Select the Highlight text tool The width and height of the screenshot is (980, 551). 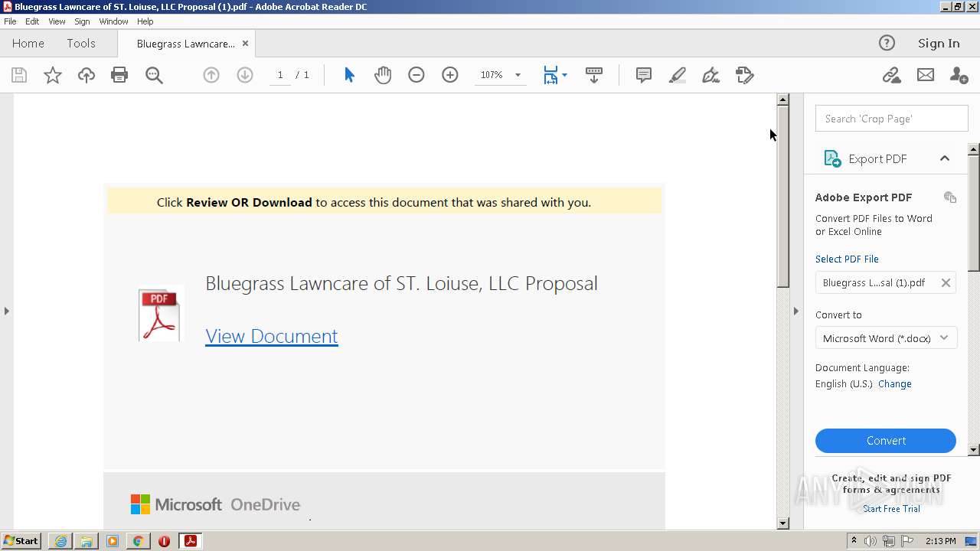678,75
